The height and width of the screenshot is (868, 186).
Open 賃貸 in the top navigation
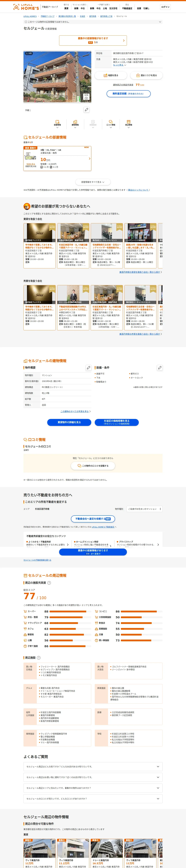point(66,8)
